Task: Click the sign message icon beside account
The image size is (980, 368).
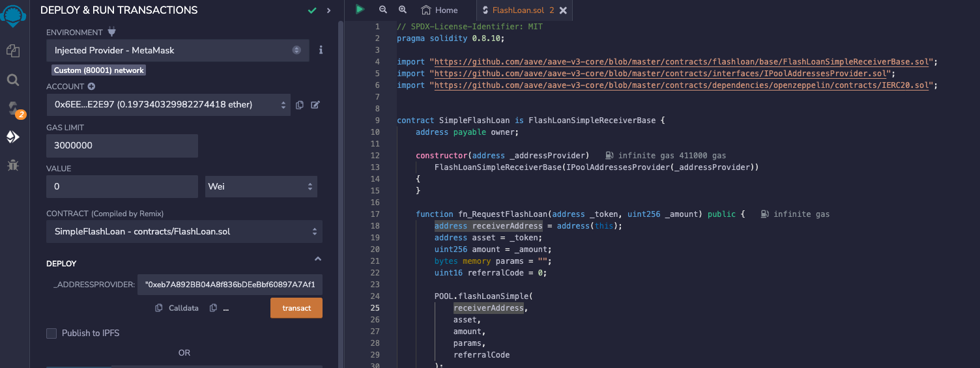Action: coord(315,105)
